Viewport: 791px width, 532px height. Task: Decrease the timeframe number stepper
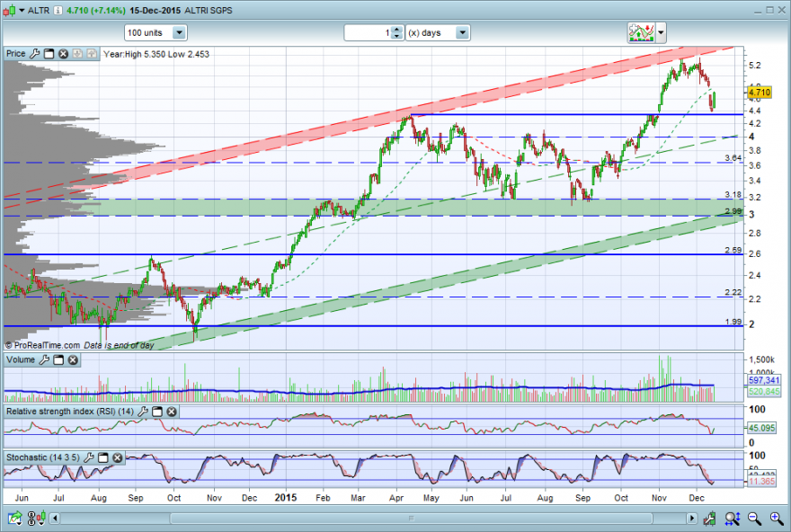[397, 36]
